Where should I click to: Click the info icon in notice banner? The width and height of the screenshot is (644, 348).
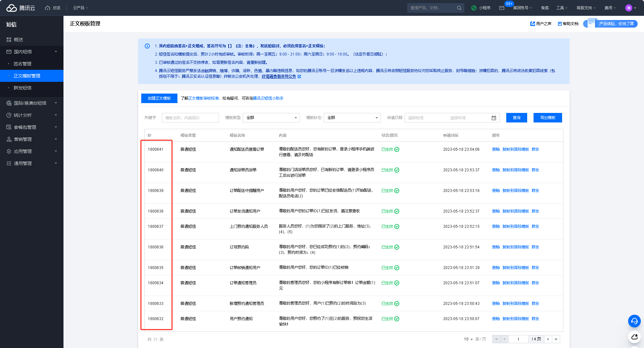tap(147, 46)
